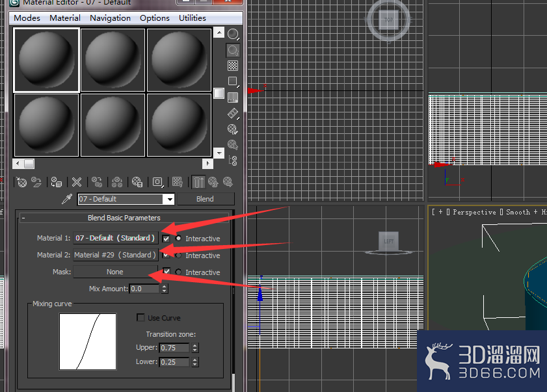Click the LEFT ViewCube face
547x392 pixels.
click(x=388, y=241)
